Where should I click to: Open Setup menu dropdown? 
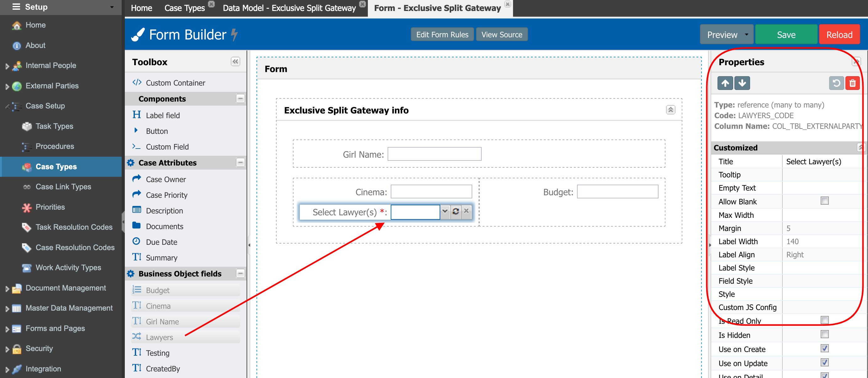point(112,7)
